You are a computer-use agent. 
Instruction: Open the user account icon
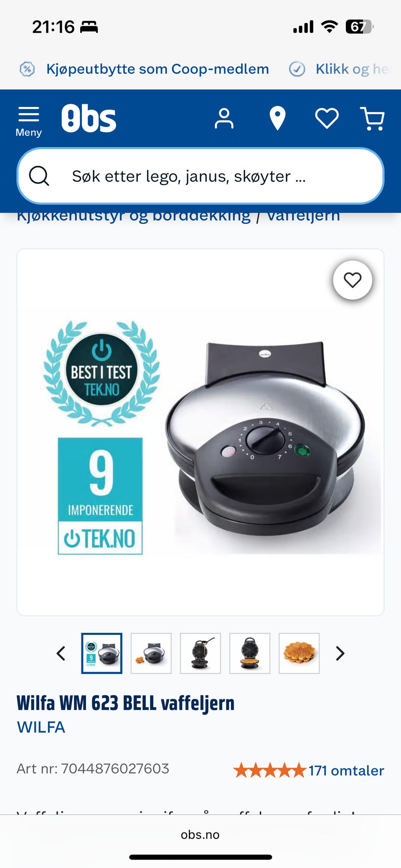point(224,119)
